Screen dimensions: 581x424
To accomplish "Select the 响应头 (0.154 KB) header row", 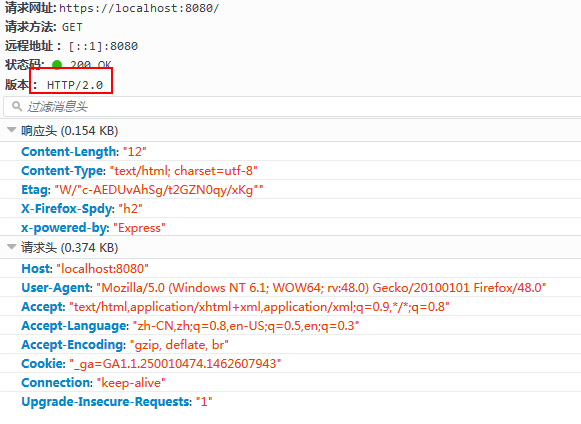I will pyautogui.click(x=290, y=131).
